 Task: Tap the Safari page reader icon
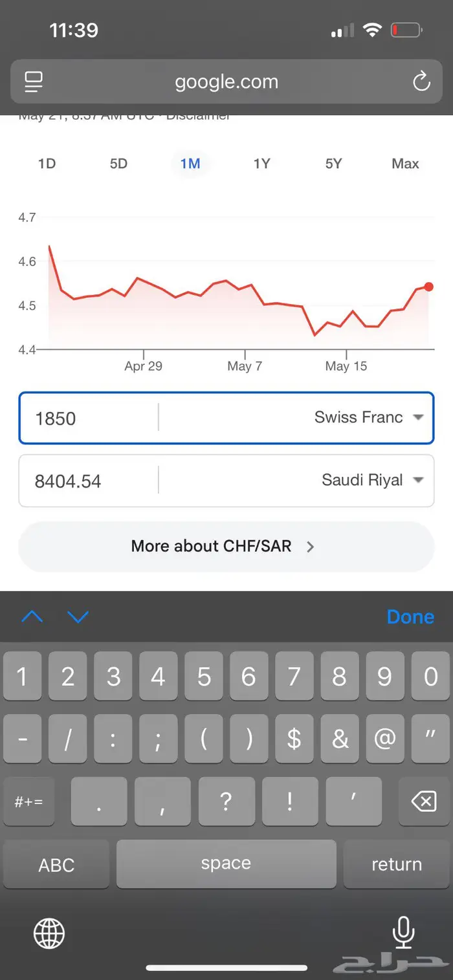(34, 82)
